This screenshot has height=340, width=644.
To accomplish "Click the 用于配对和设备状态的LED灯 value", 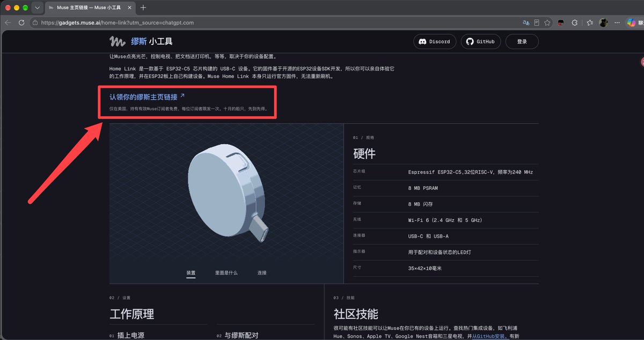I will (x=440, y=252).
